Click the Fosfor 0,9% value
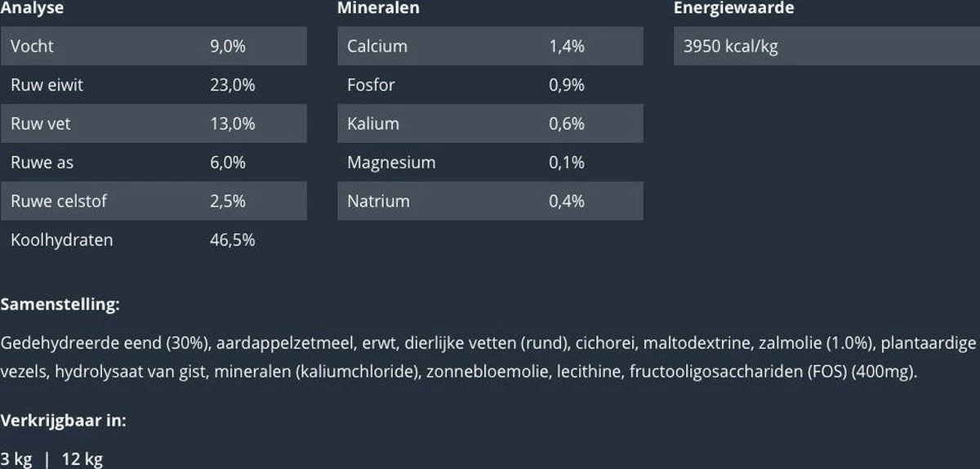Screen dimensions: 980x469 point(566,85)
